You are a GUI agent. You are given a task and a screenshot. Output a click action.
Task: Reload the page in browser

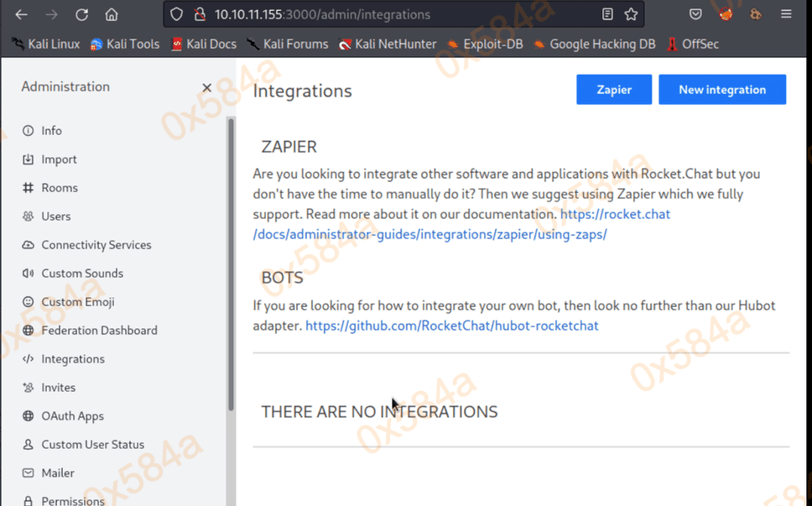[x=81, y=14]
